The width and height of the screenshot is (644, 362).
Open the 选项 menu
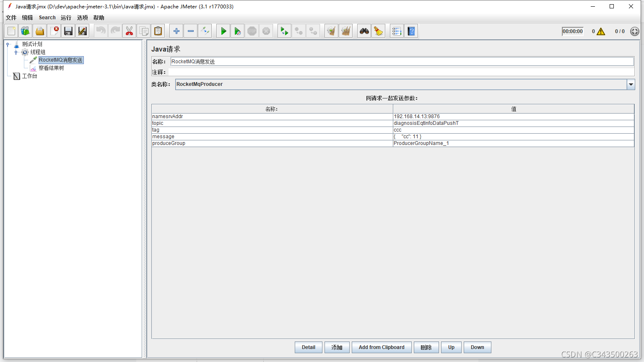(x=82, y=18)
